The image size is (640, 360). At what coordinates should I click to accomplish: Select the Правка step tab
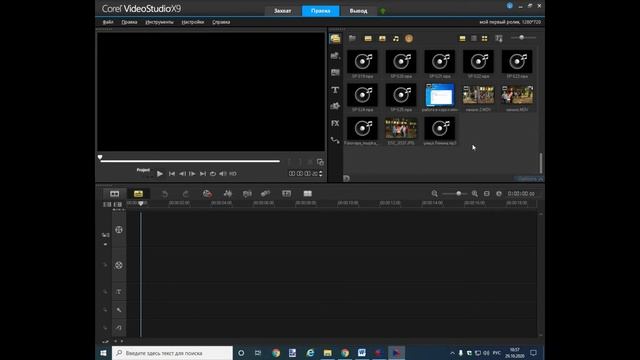(321, 11)
